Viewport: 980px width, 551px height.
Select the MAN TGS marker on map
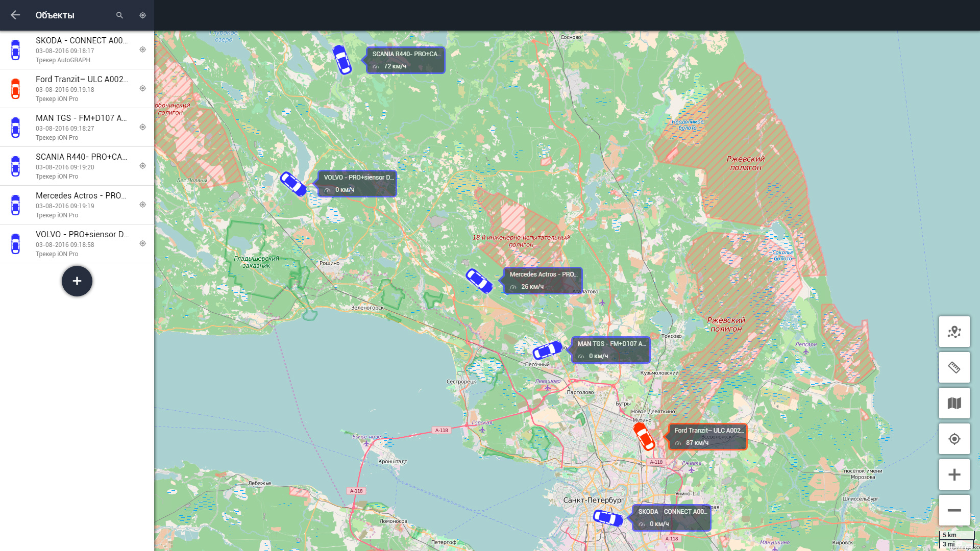548,350
